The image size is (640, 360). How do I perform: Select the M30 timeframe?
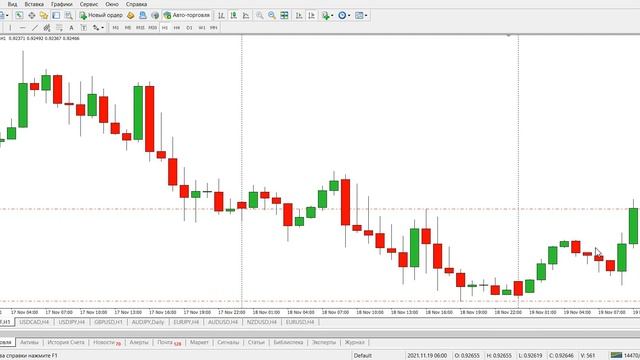pyautogui.click(x=152, y=28)
